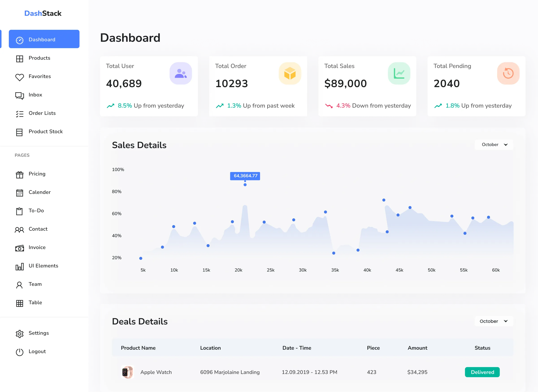Screen dimensions: 538x392
Task: Click the Total Pending clock icon
Action: pos(508,73)
